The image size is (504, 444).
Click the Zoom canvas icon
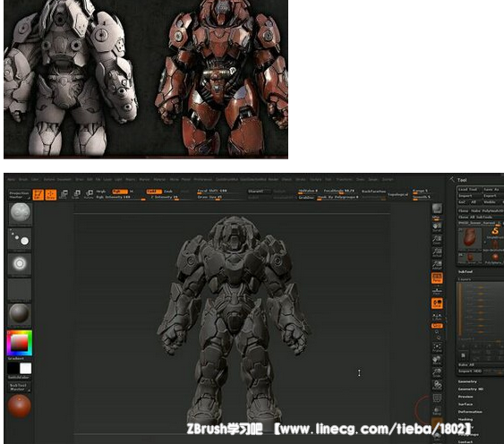coord(437,240)
